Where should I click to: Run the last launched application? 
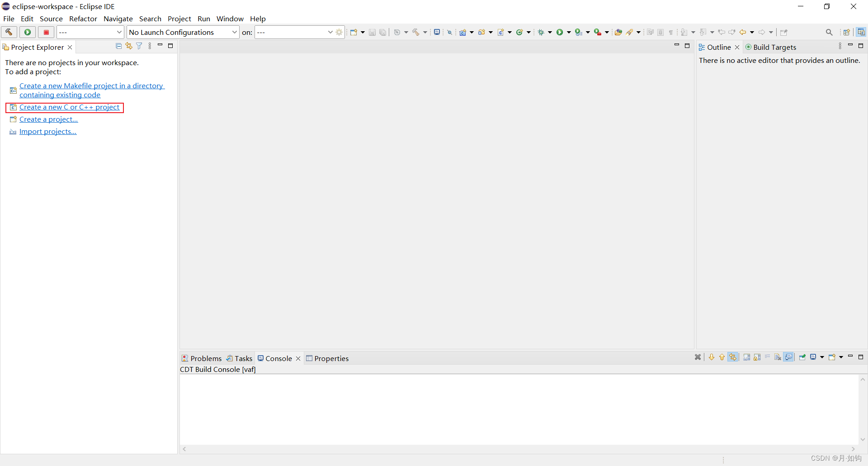pos(561,32)
